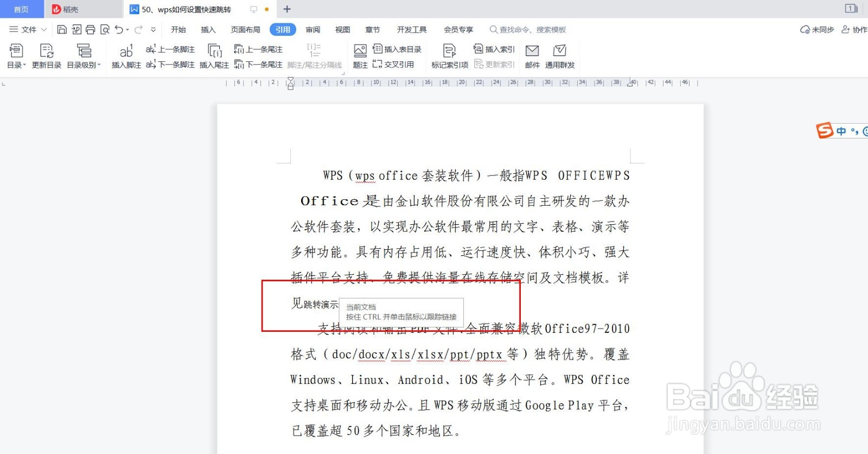The height and width of the screenshot is (454, 868).
Task: Expand the Undo history dropdown arrow
Action: [127, 30]
